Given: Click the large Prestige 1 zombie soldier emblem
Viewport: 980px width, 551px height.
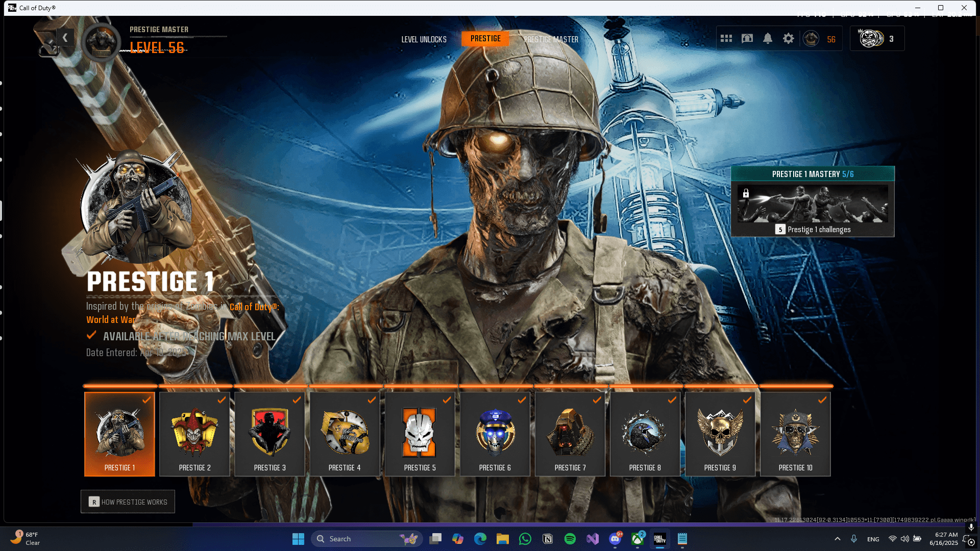Looking at the screenshot, I should [135, 207].
